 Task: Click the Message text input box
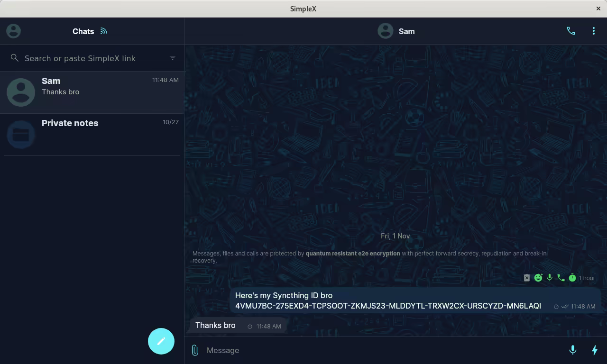[x=379, y=350]
